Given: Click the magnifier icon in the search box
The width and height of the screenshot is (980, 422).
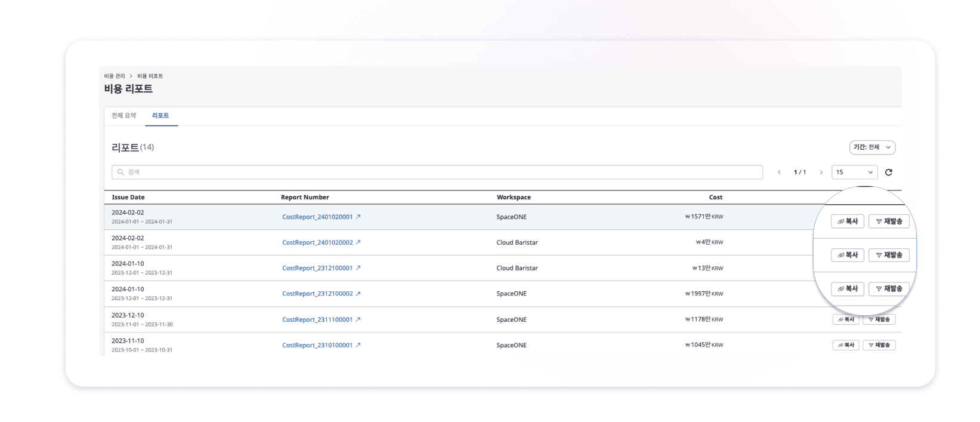Looking at the screenshot, I should pyautogui.click(x=120, y=173).
